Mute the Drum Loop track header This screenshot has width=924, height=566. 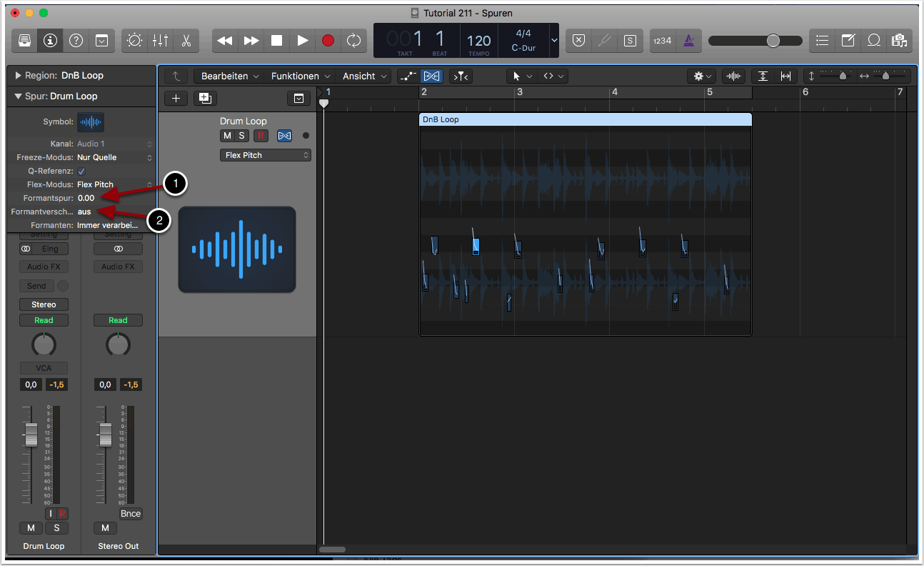coord(227,136)
